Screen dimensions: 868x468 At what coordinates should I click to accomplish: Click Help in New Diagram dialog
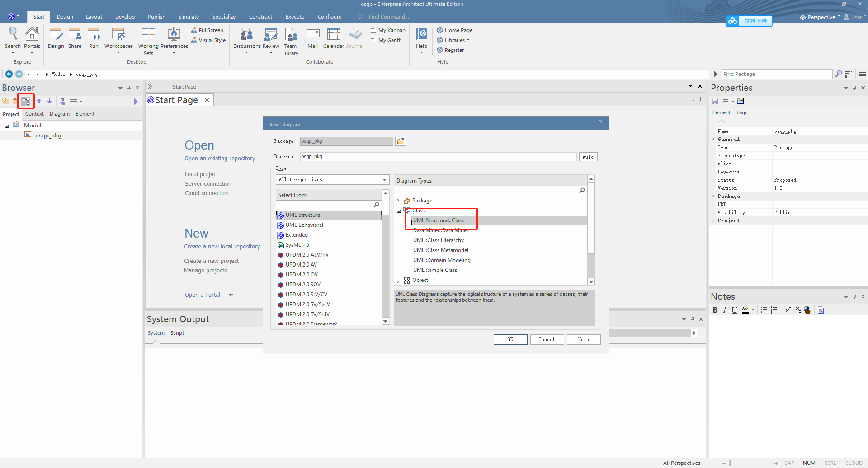tap(583, 339)
